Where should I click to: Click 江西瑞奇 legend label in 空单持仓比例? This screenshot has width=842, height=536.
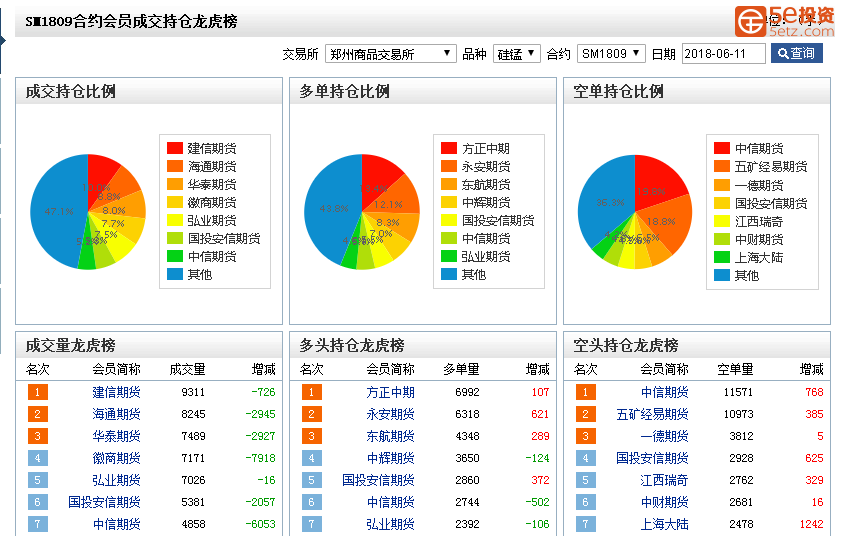pos(759,221)
